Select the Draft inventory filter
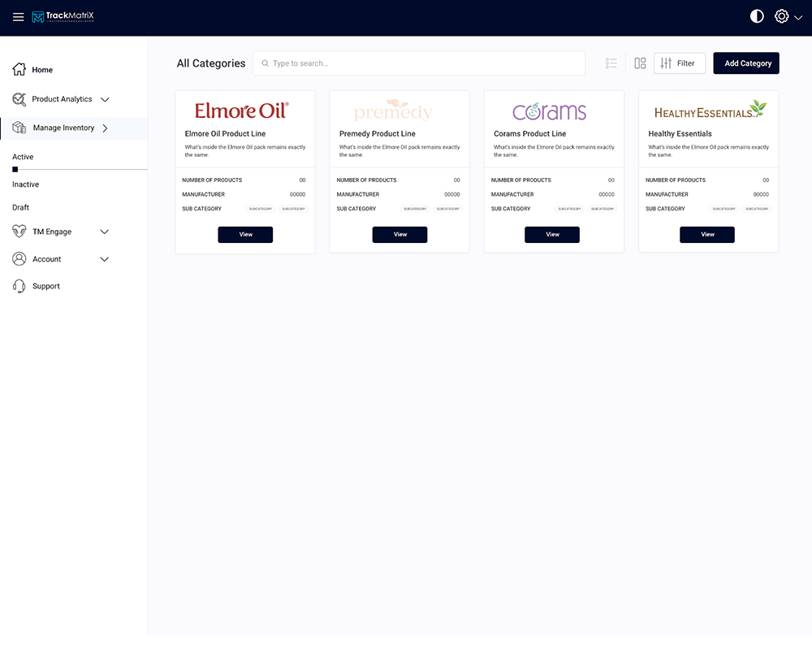Screen dimensions: 812x650 pyautogui.click(x=21, y=207)
